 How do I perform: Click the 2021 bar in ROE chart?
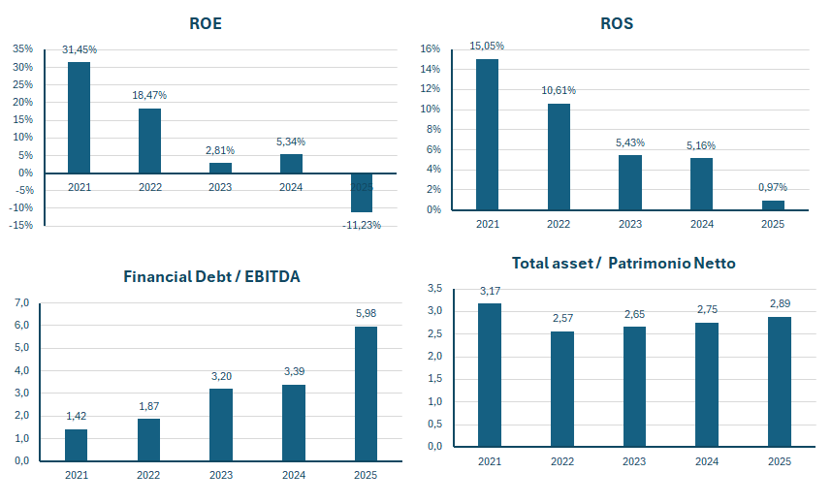point(79,116)
